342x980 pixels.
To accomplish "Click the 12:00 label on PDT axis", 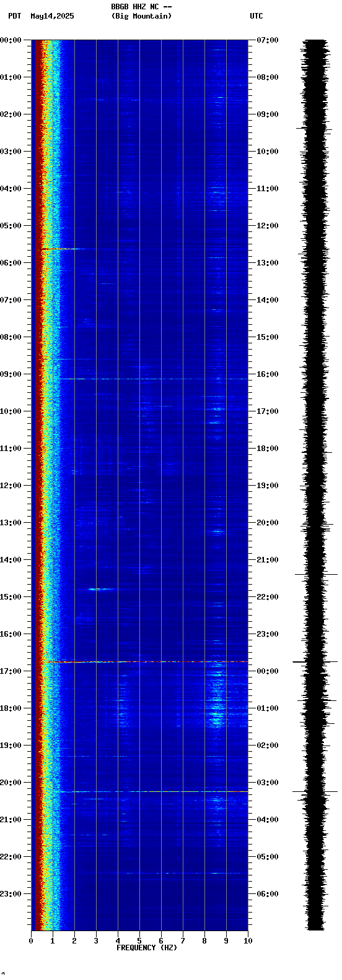I will (x=11, y=486).
